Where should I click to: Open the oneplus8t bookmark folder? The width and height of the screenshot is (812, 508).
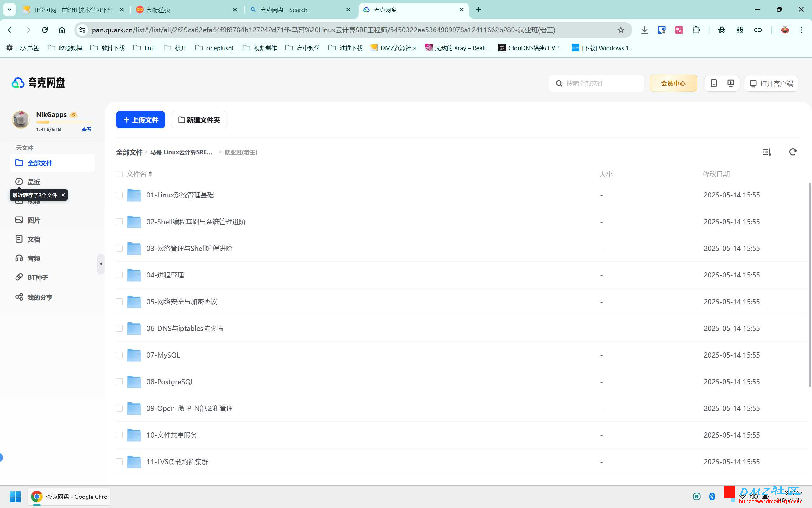point(214,48)
